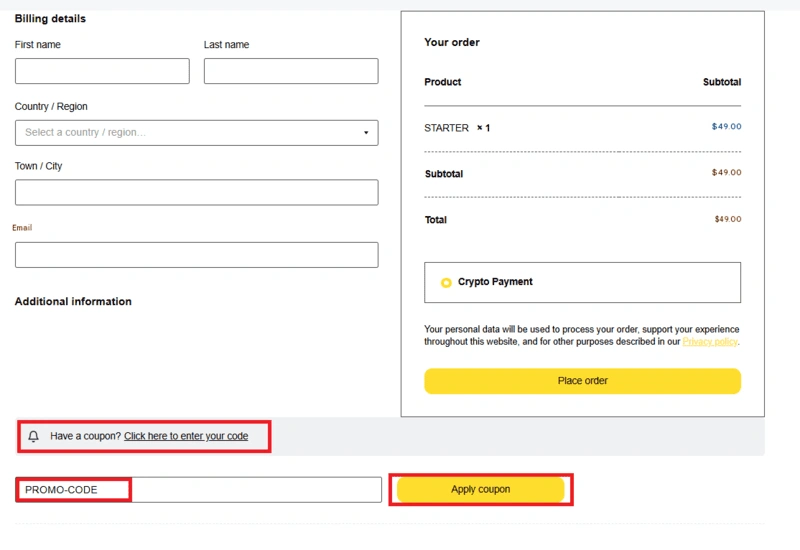The height and width of the screenshot is (550, 800).
Task: Click the 'Click here to enter your code' link
Action: pyautogui.click(x=186, y=436)
